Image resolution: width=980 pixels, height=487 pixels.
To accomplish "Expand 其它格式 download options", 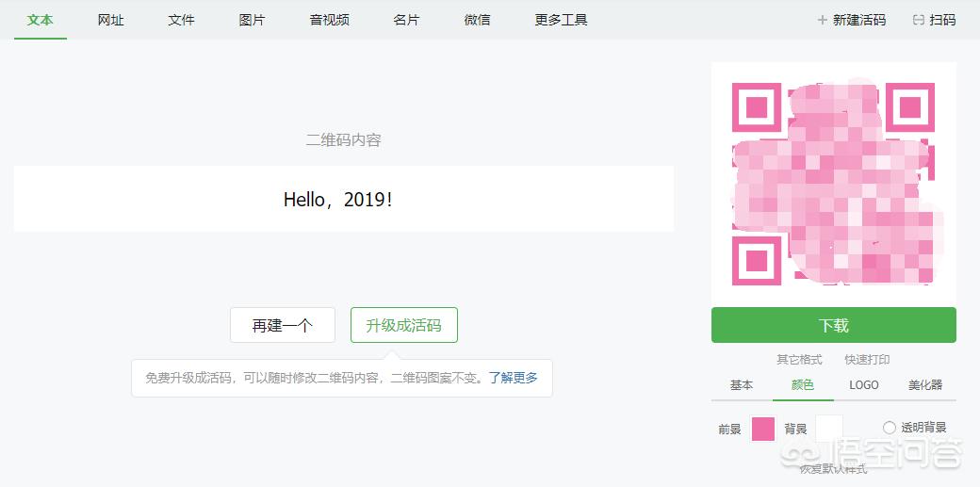I will (799, 360).
